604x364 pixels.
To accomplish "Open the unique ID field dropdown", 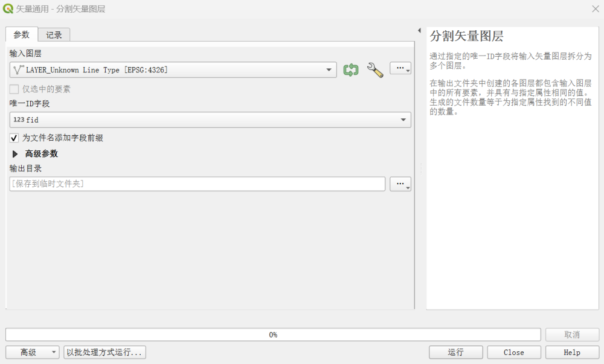I will 210,120.
